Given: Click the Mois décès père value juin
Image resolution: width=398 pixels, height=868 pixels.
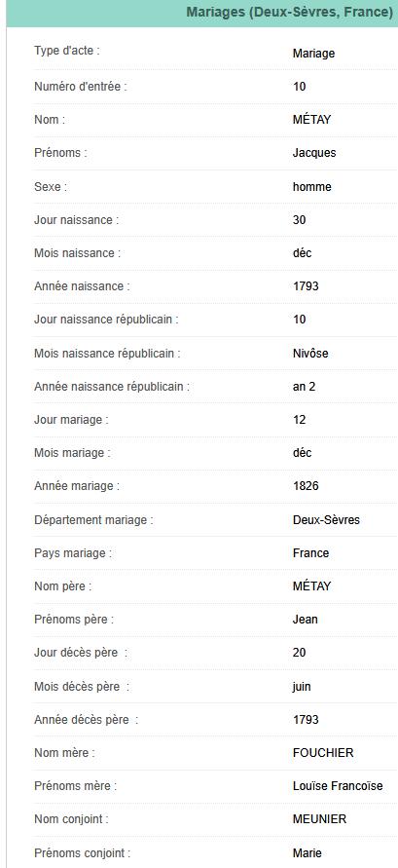Looking at the screenshot, I should coord(302,687).
